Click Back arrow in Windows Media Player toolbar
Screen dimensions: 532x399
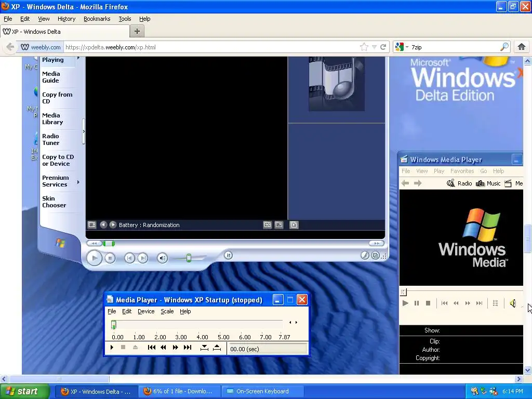pyautogui.click(x=405, y=183)
